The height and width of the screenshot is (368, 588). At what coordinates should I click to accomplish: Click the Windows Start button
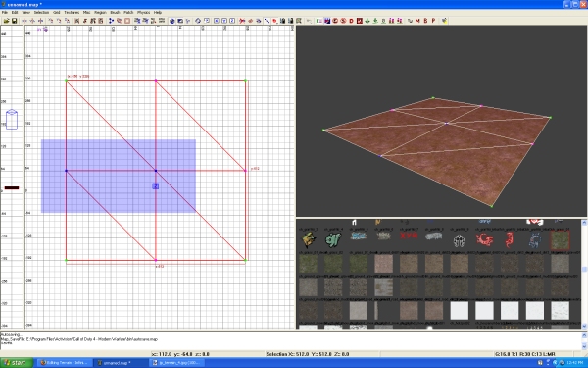(x=17, y=363)
